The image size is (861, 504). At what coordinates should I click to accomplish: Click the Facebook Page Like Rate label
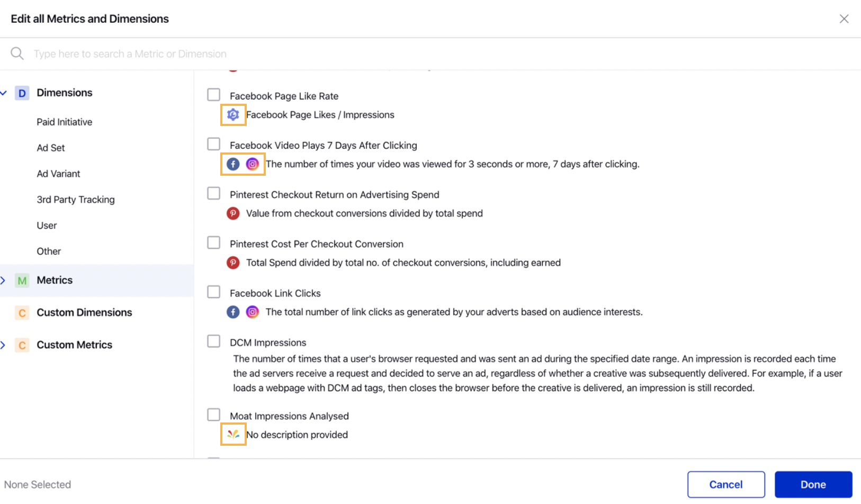[284, 96]
